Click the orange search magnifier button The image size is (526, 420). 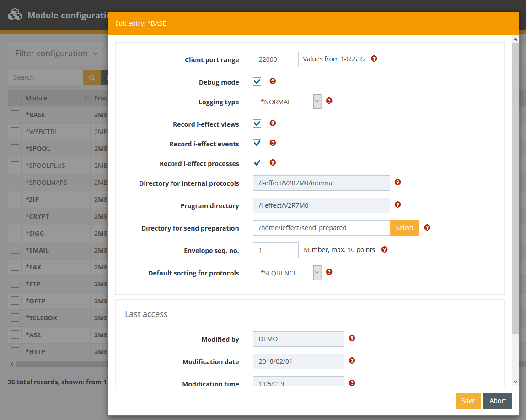click(x=91, y=77)
